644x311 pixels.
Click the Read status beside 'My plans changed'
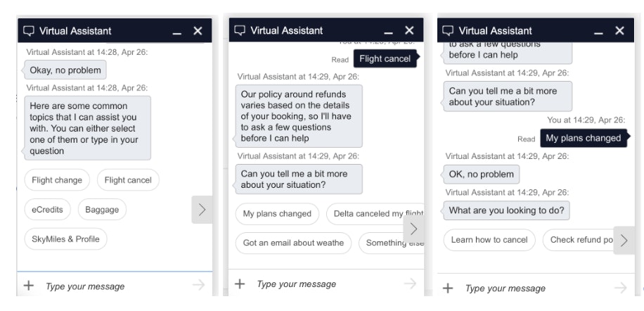[x=526, y=139]
